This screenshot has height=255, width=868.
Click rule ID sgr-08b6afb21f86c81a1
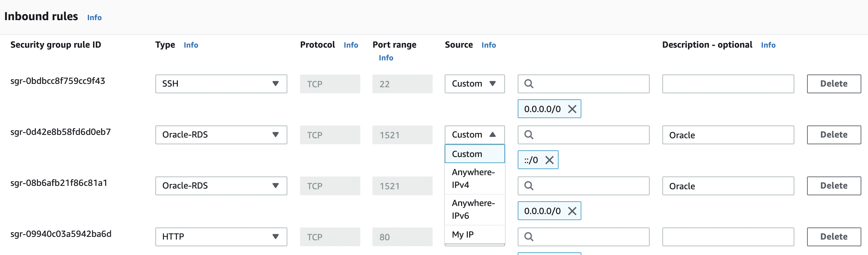point(59,183)
